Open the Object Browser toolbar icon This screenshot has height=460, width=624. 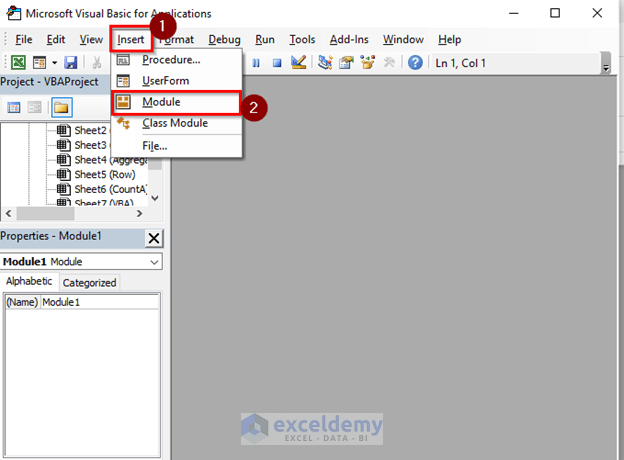(368, 62)
